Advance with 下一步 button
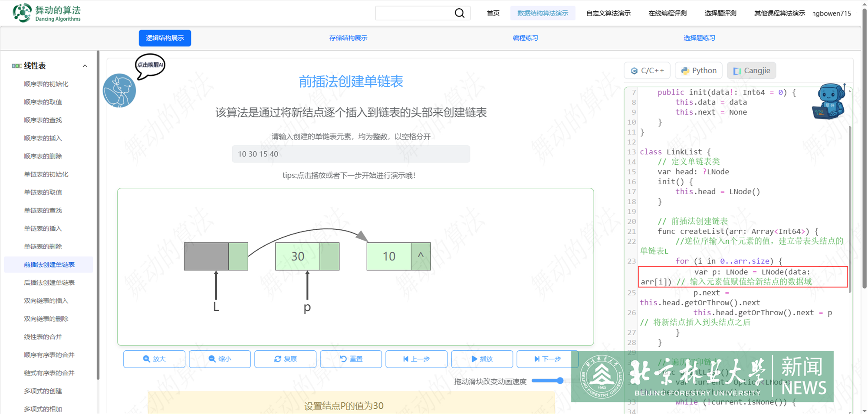Viewport: 868px width, 414px height. coord(547,359)
